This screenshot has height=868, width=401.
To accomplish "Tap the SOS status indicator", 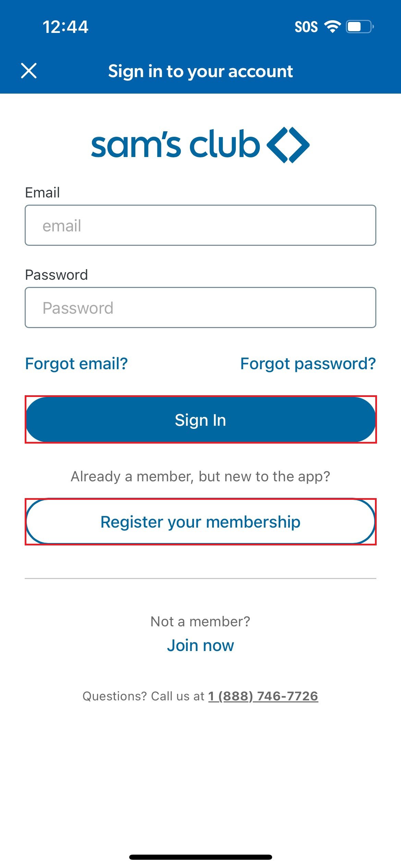I will (306, 27).
